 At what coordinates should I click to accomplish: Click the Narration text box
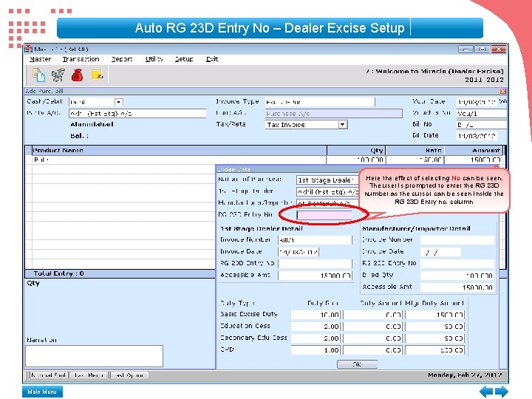click(x=95, y=356)
